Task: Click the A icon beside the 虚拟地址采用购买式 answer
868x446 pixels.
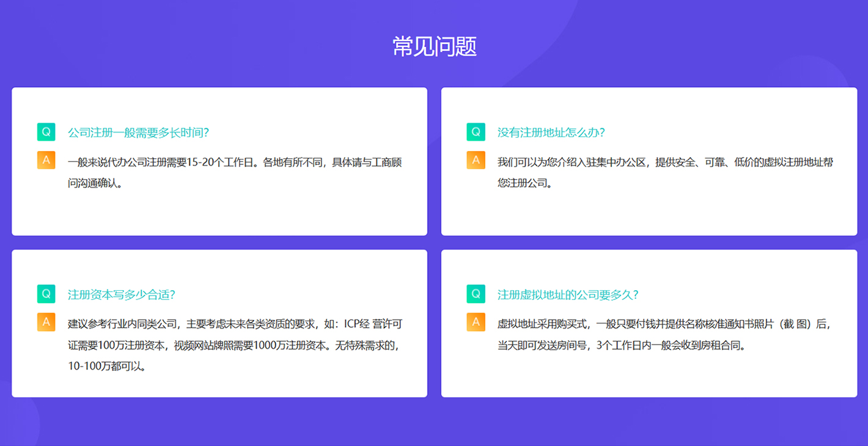Action: coord(476,322)
